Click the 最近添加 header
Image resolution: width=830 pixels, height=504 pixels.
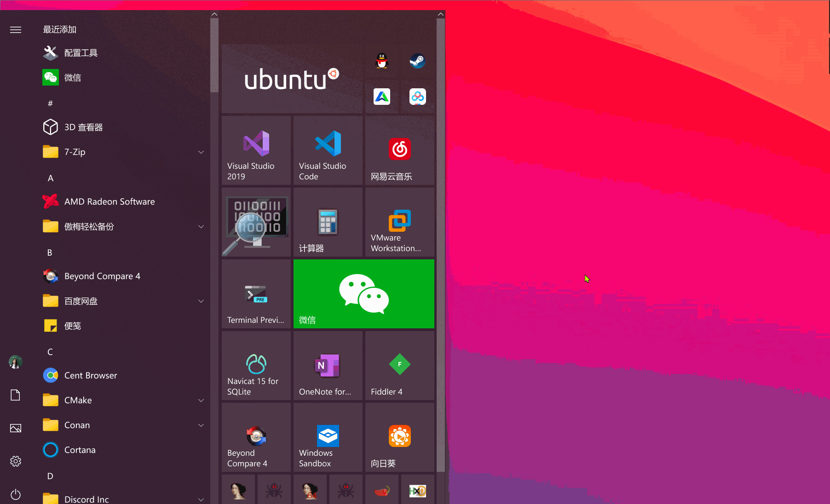coord(60,29)
